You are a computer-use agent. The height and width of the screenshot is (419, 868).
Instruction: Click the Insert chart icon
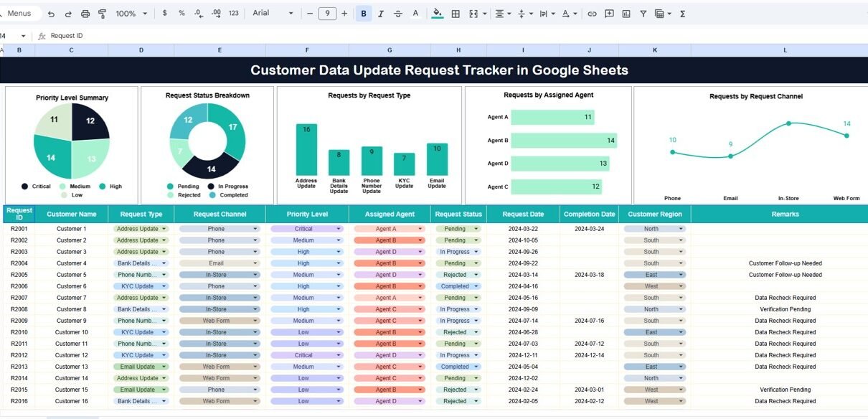[x=626, y=14]
